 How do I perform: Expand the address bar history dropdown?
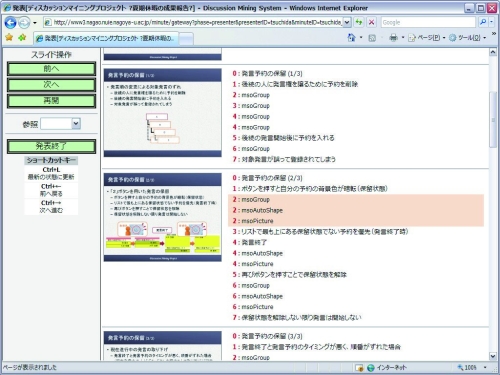tap(347, 22)
